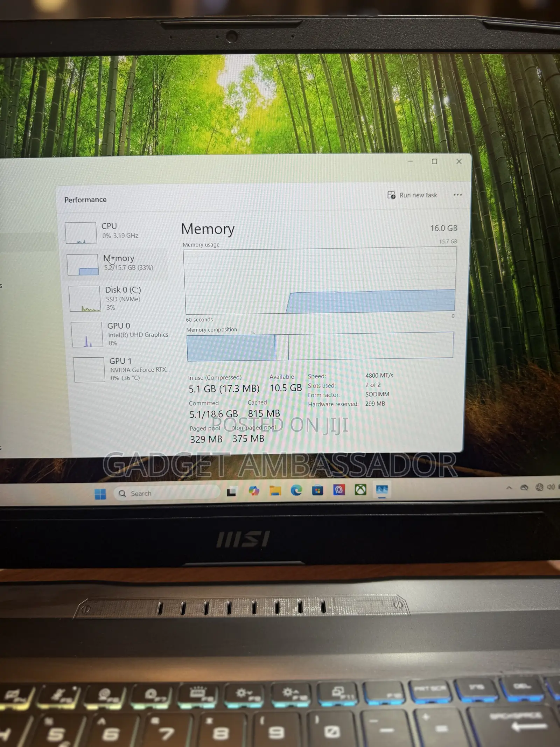The width and height of the screenshot is (560, 747).
Task: Click the Performance page heading
Action: 85,200
